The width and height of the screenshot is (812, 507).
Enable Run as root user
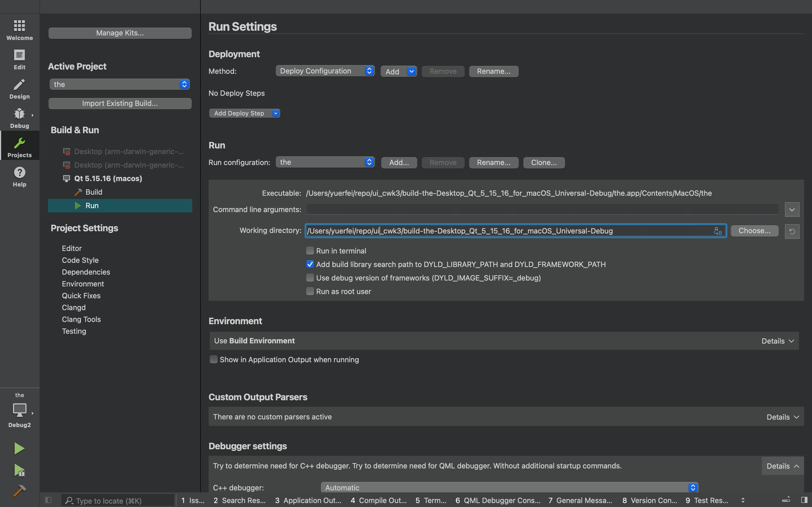[x=310, y=292]
